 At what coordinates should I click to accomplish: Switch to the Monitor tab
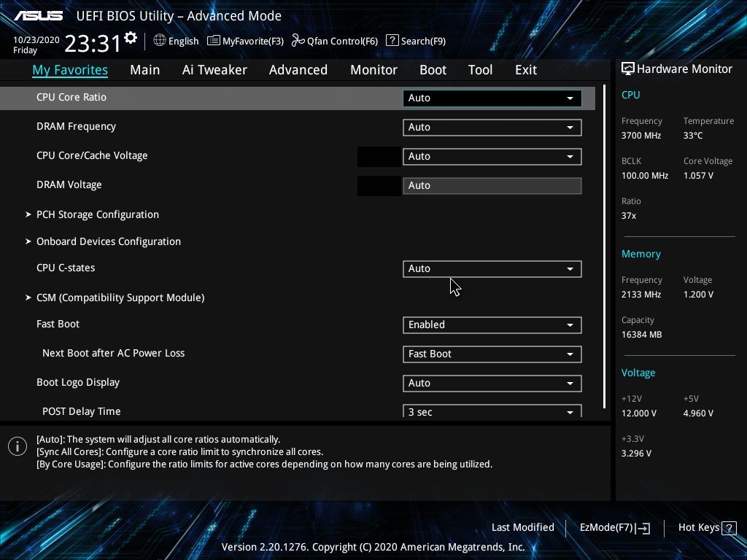coord(373,70)
